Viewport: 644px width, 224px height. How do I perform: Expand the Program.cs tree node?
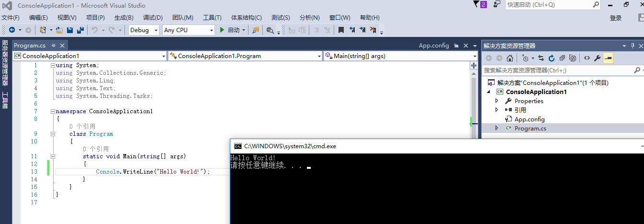[x=497, y=128]
